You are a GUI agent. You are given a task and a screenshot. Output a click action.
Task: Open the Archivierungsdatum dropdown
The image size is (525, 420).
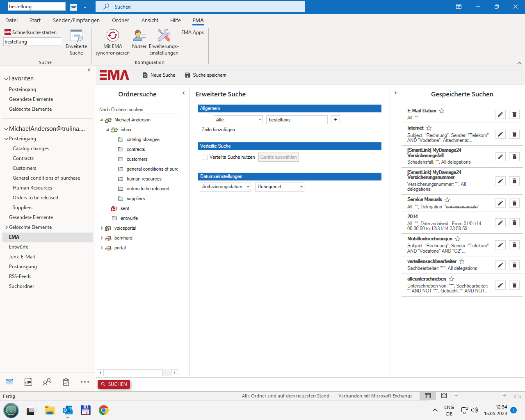[225, 187]
